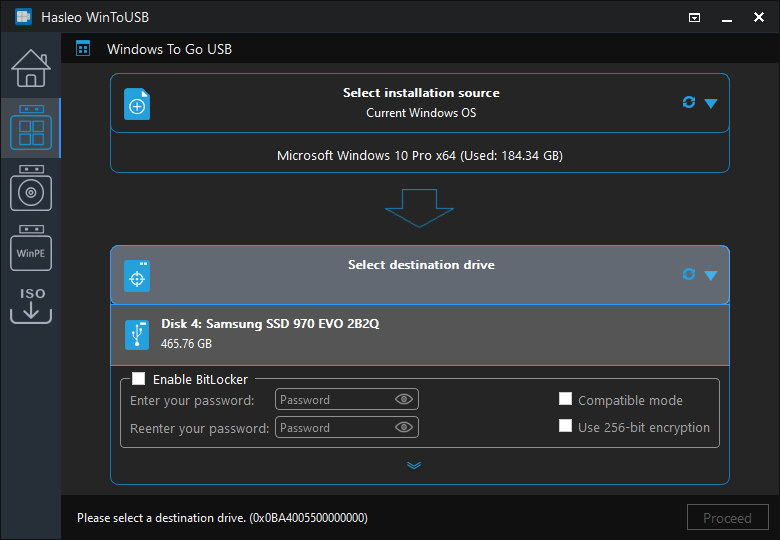Refresh the installation source list

pyautogui.click(x=688, y=102)
